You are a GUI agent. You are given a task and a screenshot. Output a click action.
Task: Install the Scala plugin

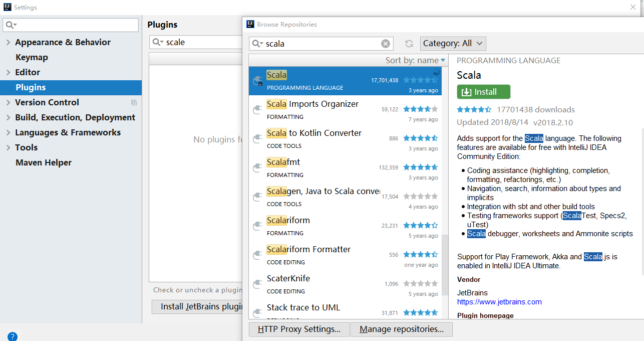(x=483, y=92)
